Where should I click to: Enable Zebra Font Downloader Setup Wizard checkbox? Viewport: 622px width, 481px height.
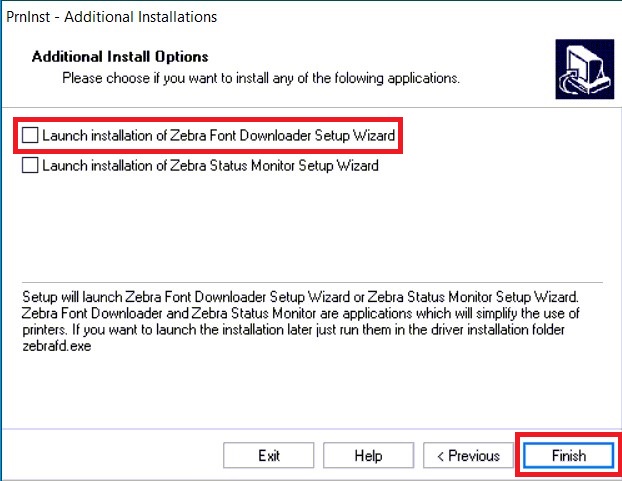point(30,135)
